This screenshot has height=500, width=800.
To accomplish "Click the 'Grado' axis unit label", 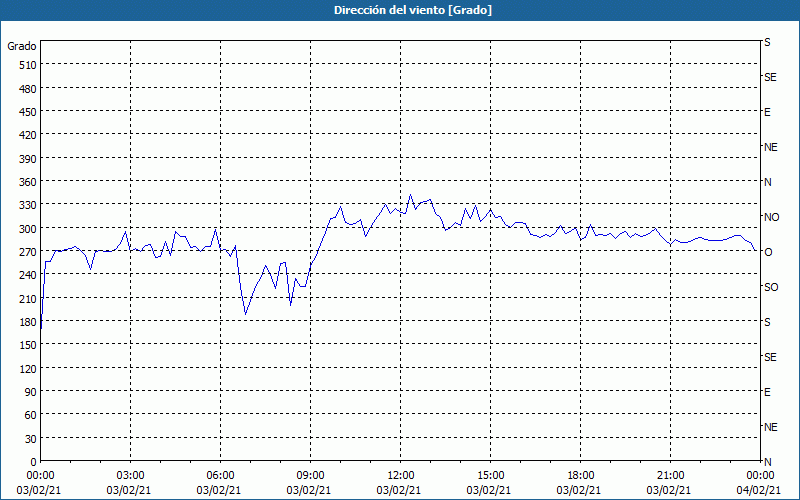I will click(22, 46).
